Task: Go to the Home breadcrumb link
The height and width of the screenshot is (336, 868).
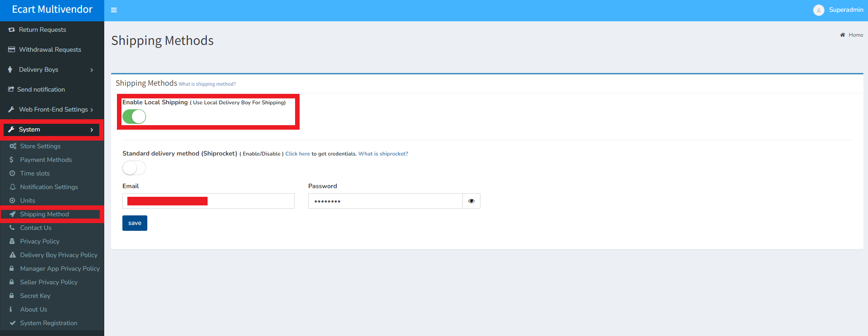Action: point(856,35)
